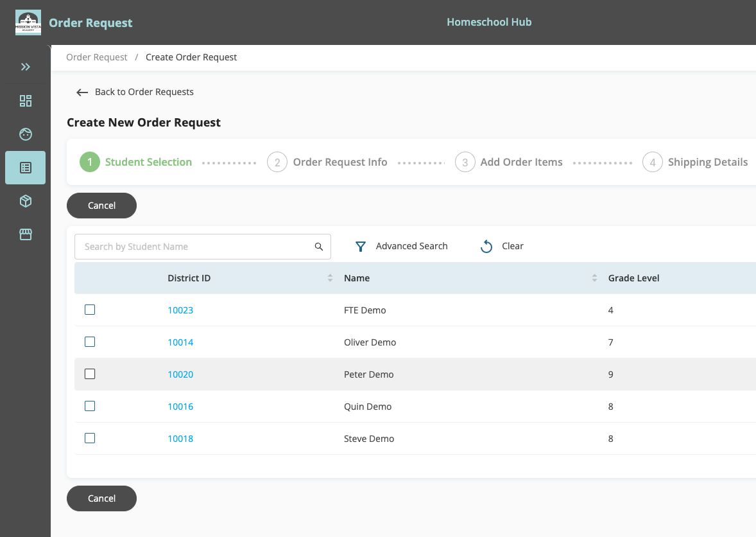Expand the sidebar with double chevron
Image resolution: width=756 pixels, height=537 pixels.
(x=26, y=67)
